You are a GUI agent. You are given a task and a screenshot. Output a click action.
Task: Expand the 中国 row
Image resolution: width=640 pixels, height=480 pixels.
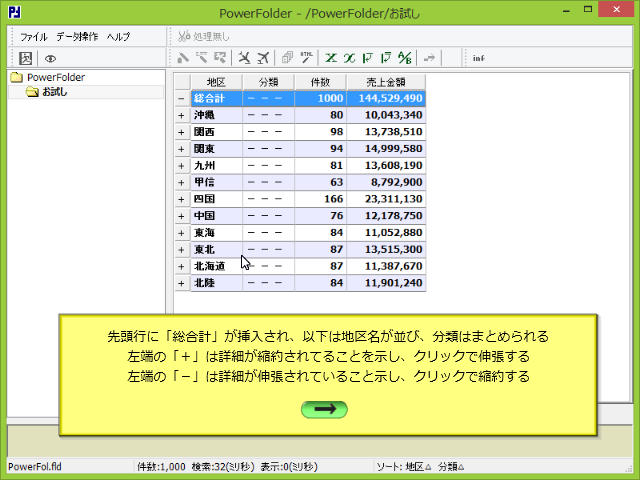pos(182,216)
